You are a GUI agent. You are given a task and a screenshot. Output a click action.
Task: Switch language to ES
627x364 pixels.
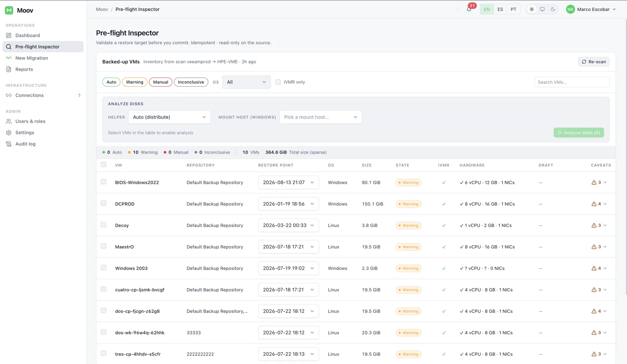(x=500, y=9)
